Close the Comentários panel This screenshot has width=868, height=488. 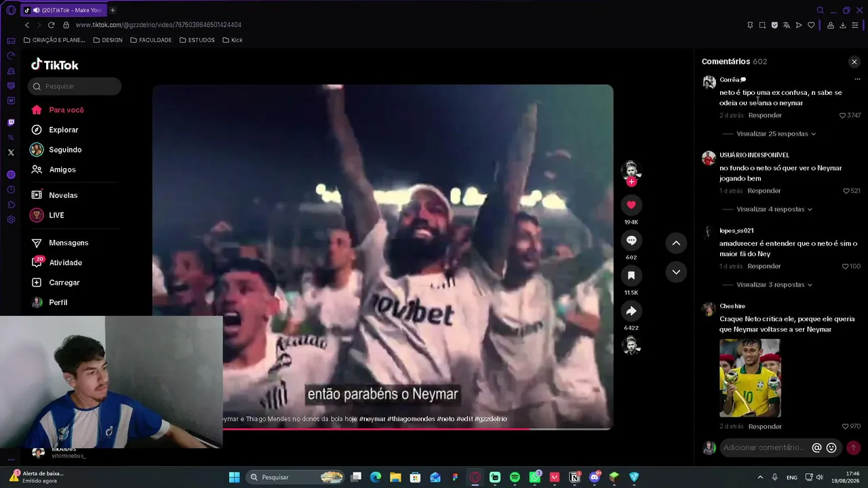tap(854, 62)
